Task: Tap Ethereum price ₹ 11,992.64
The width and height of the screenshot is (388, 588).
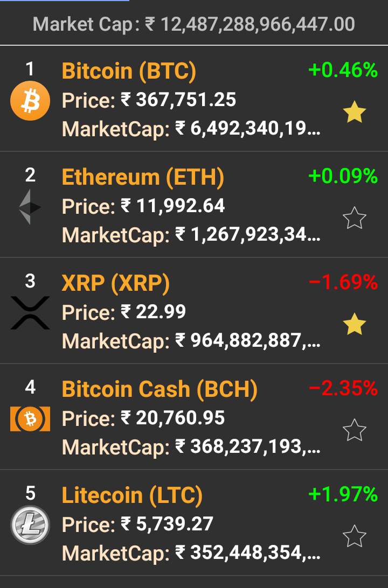Action: coord(172,206)
